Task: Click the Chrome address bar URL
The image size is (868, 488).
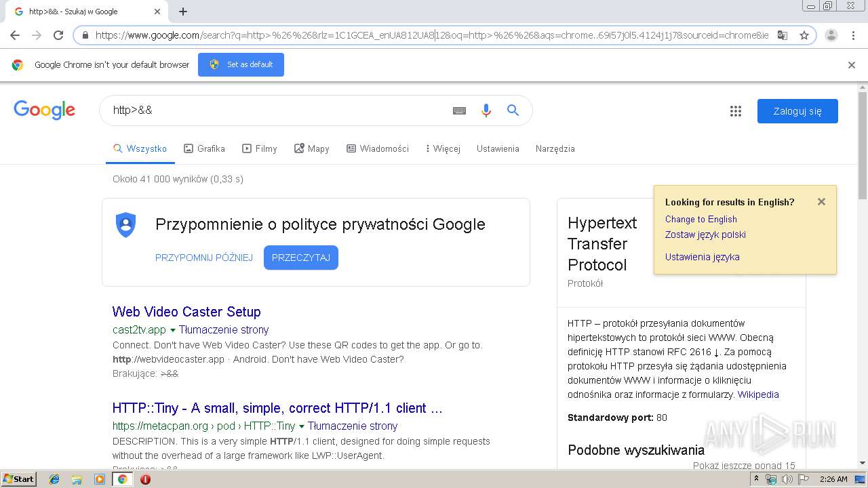Action: point(432,35)
